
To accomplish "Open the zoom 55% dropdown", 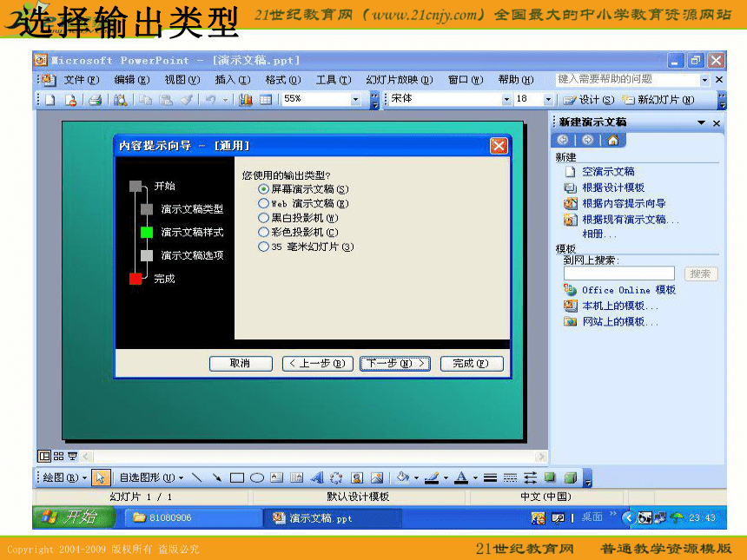I will click(x=355, y=99).
